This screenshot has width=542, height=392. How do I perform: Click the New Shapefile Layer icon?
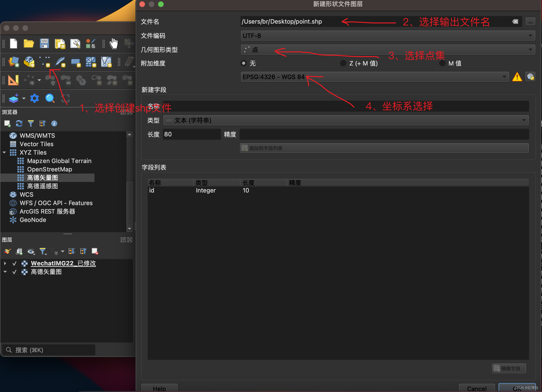44,62
